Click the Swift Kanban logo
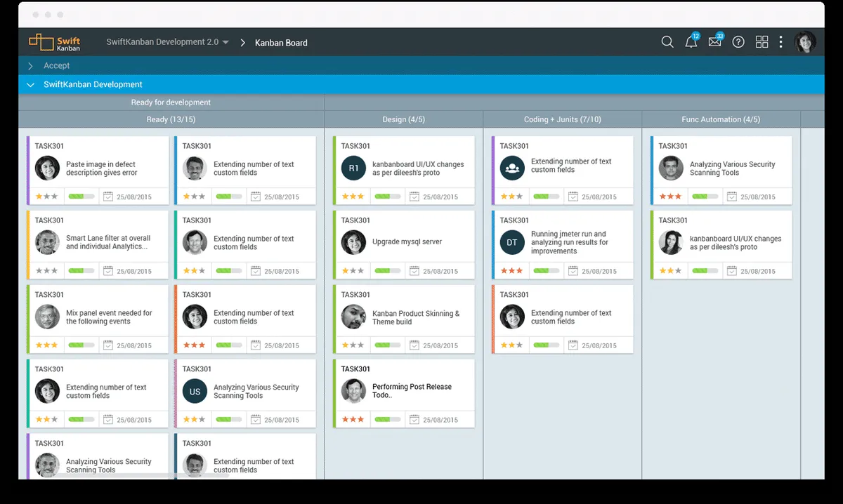Viewport: 843px width, 504px height. click(55, 42)
